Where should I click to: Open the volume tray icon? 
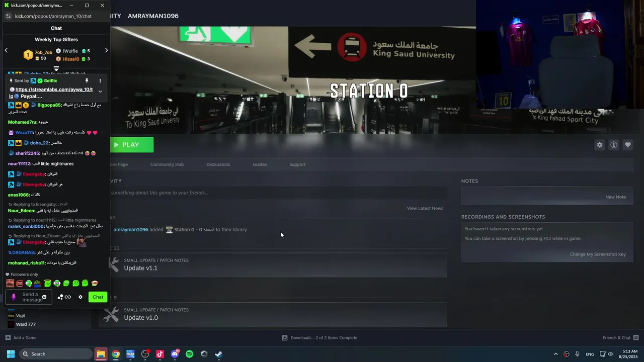(x=610, y=354)
